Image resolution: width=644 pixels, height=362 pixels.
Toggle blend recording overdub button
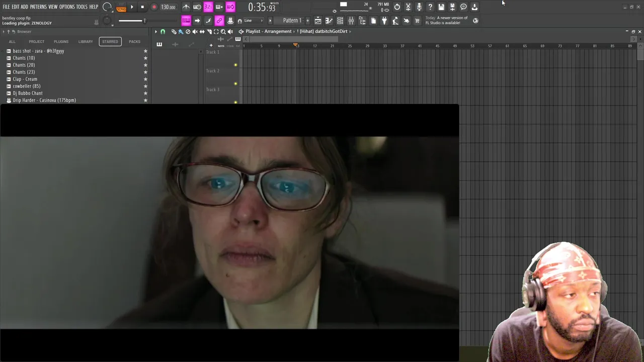[219, 7]
